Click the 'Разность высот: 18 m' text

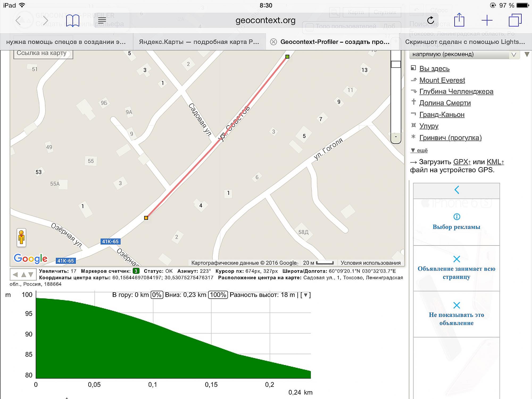(262, 295)
